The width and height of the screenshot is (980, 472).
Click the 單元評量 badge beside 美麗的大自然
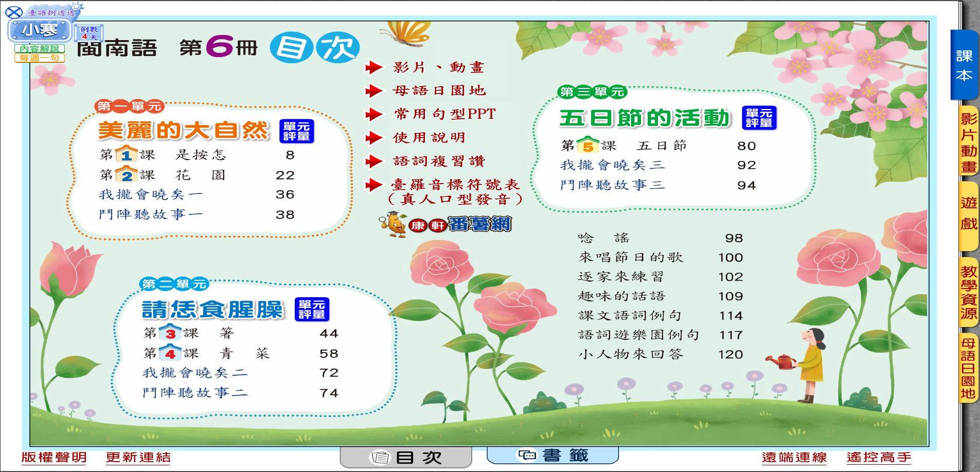(296, 131)
